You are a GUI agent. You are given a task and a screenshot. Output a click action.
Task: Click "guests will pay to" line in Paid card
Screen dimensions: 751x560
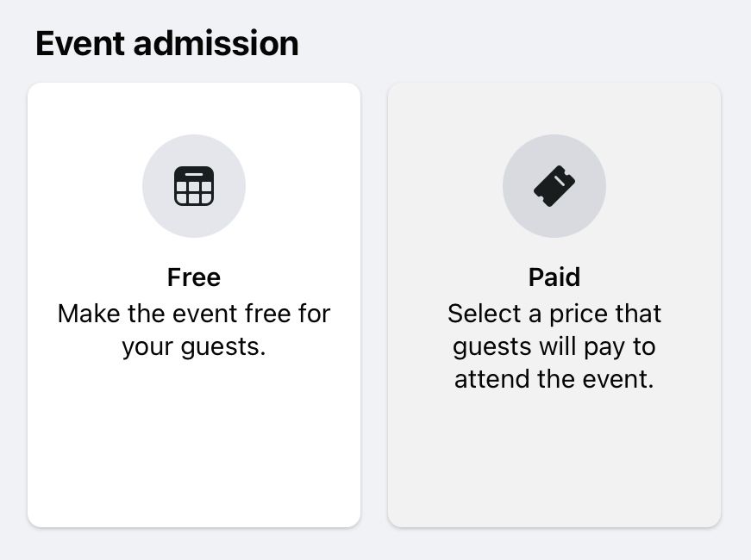pos(554,346)
